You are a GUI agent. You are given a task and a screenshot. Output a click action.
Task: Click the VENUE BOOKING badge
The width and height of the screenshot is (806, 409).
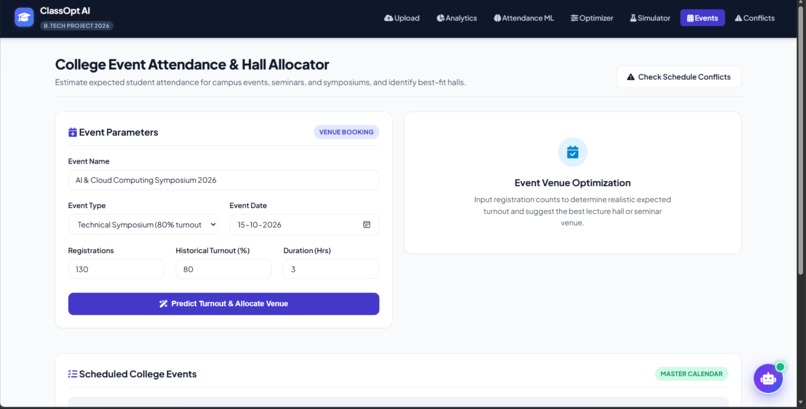pos(346,132)
